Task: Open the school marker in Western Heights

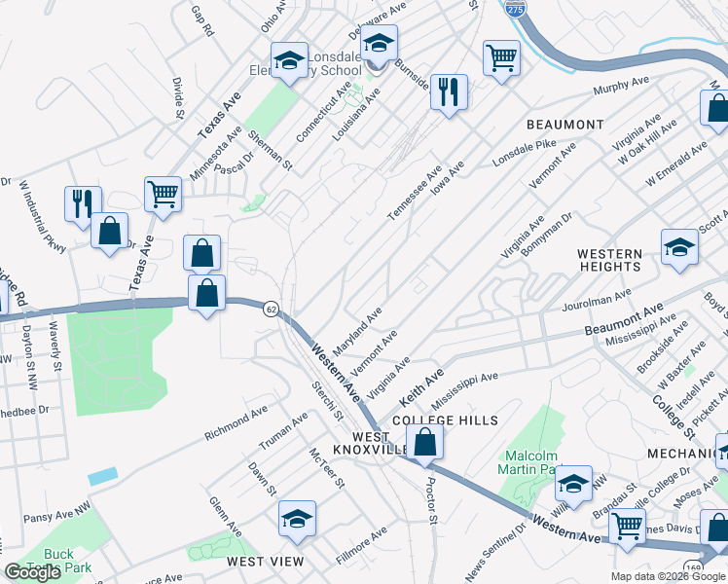Action: [679, 250]
